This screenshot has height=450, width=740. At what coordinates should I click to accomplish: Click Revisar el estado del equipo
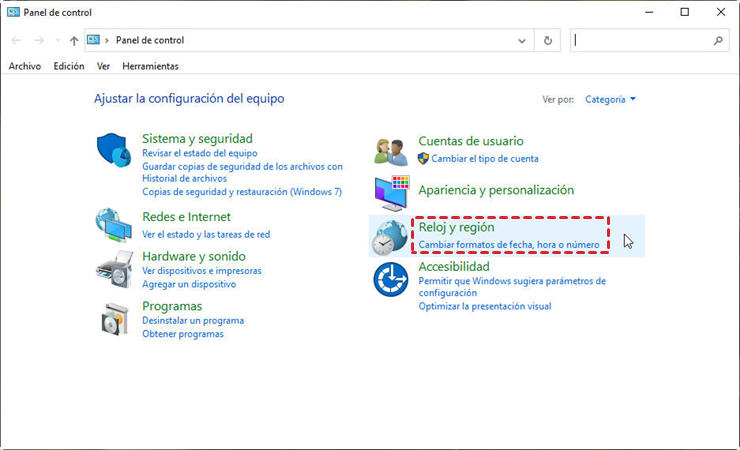point(200,153)
